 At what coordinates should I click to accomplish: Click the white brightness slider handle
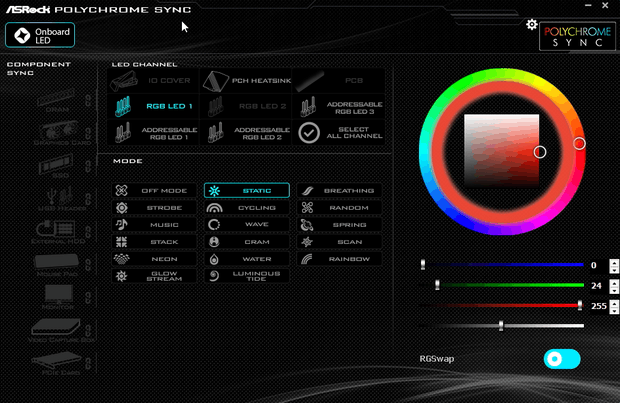click(x=501, y=325)
